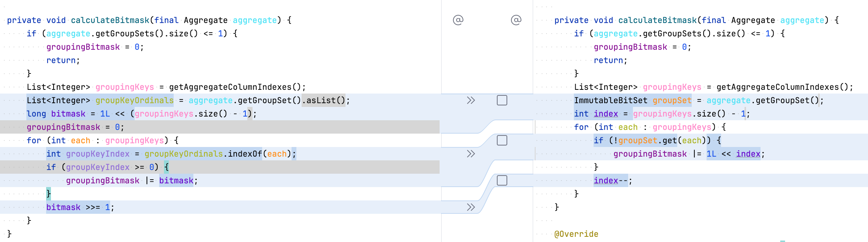Click the right @ icon in the divider

pyautogui.click(x=516, y=20)
